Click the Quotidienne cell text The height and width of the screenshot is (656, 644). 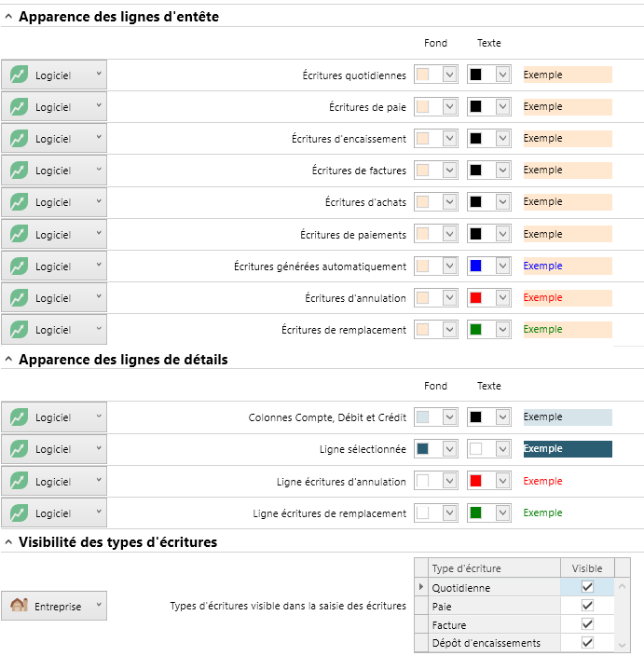click(x=461, y=588)
